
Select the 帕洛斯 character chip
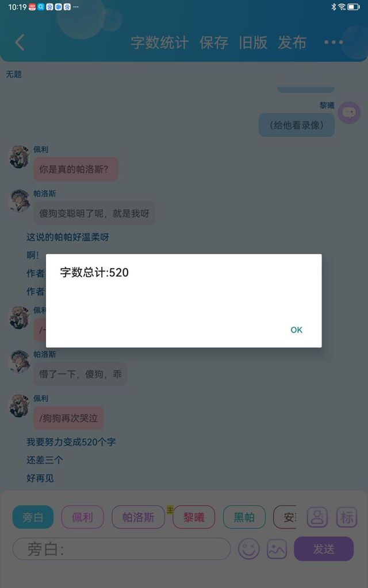[x=138, y=517]
